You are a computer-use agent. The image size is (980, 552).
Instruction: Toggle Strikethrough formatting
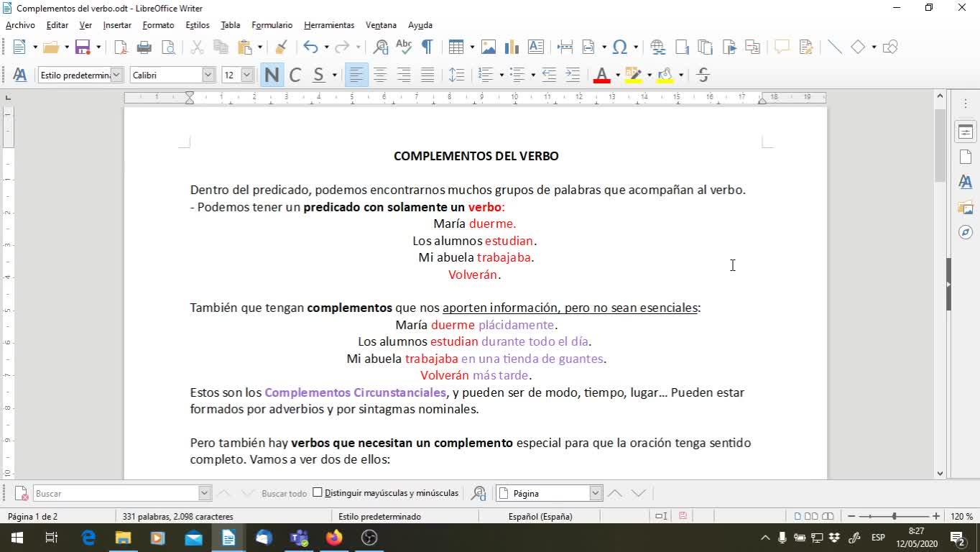703,75
